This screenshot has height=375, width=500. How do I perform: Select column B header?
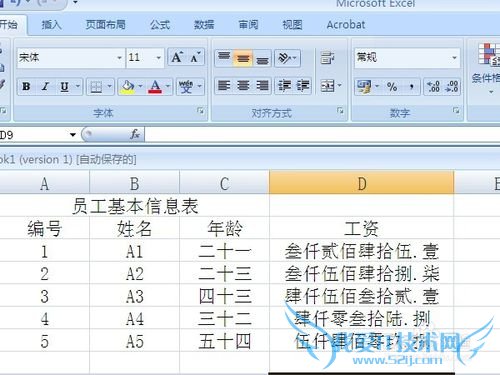click(x=134, y=183)
